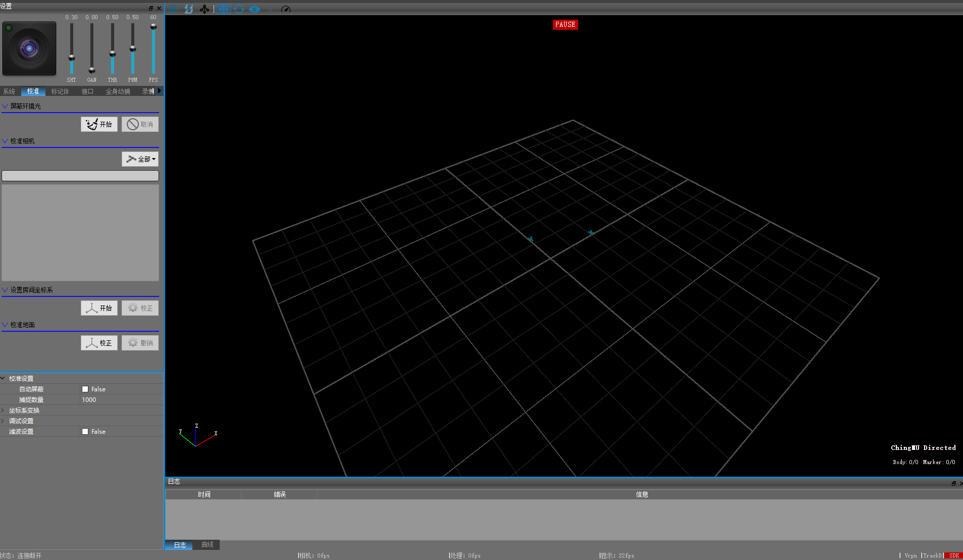The height and width of the screenshot is (560, 963).
Task: Collapse the 校准设置 property group
Action: [3, 378]
